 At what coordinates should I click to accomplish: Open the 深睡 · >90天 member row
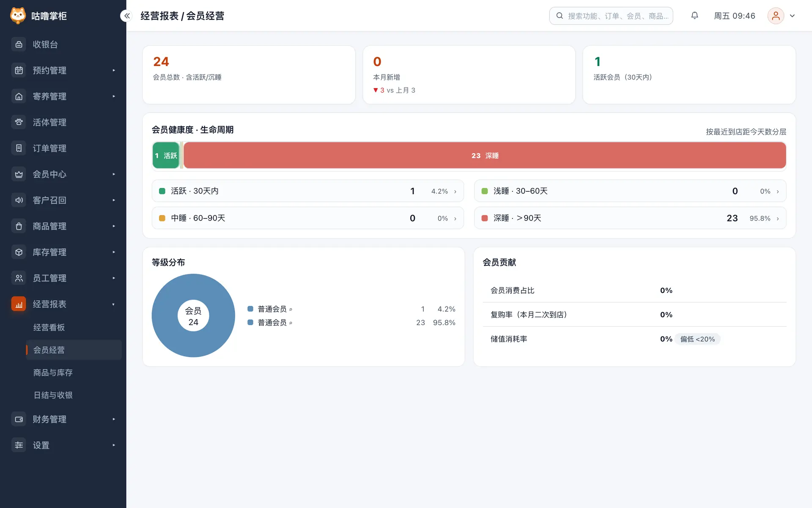pyautogui.click(x=630, y=218)
